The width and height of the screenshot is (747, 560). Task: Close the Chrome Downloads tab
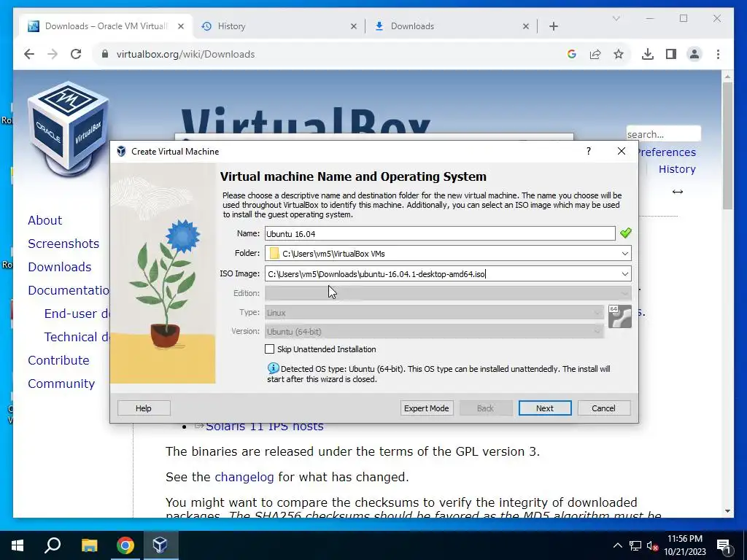[x=526, y=27]
